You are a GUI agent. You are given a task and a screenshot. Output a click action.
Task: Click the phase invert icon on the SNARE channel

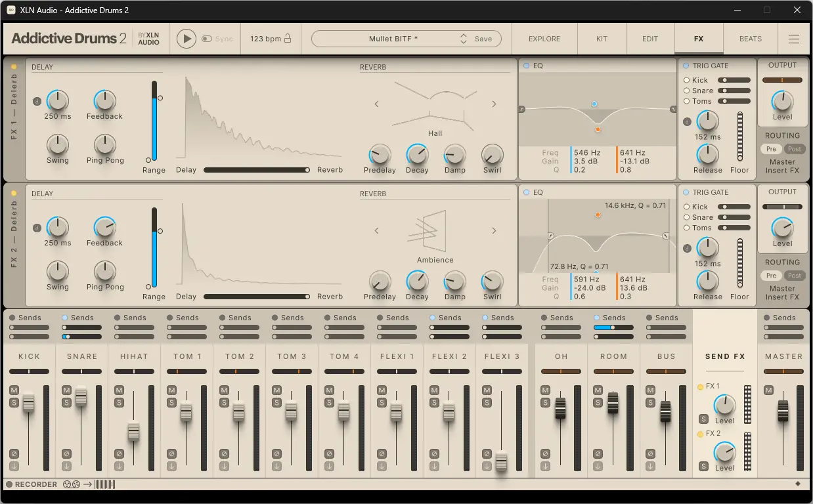click(x=67, y=453)
